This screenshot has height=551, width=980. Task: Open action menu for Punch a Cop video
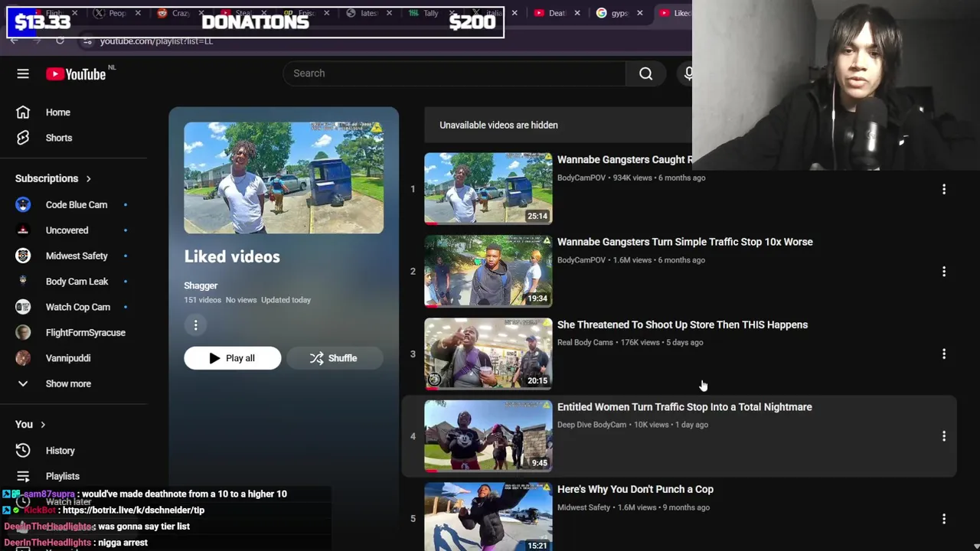(x=944, y=518)
